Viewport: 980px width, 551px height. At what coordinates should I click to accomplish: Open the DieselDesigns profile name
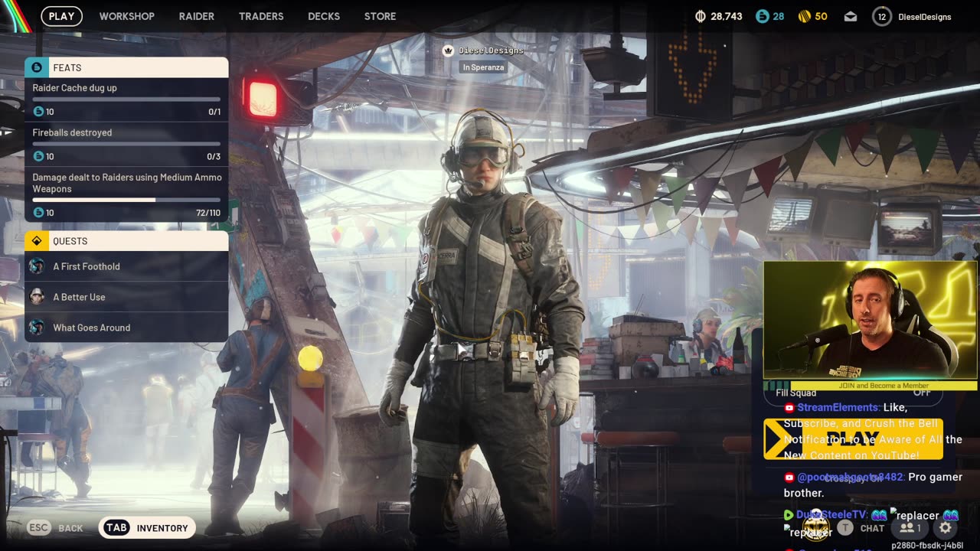(924, 17)
